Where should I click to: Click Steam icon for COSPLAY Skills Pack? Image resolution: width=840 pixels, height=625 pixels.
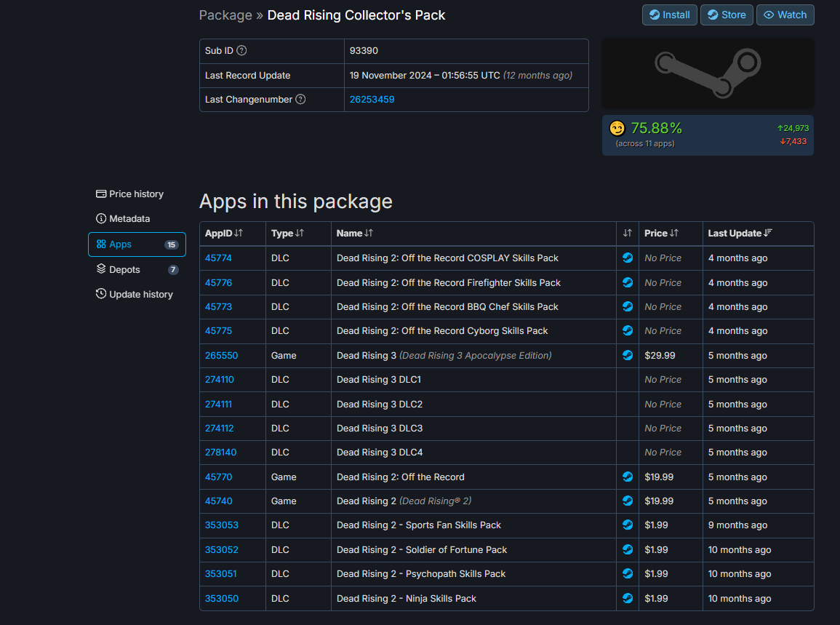627,258
